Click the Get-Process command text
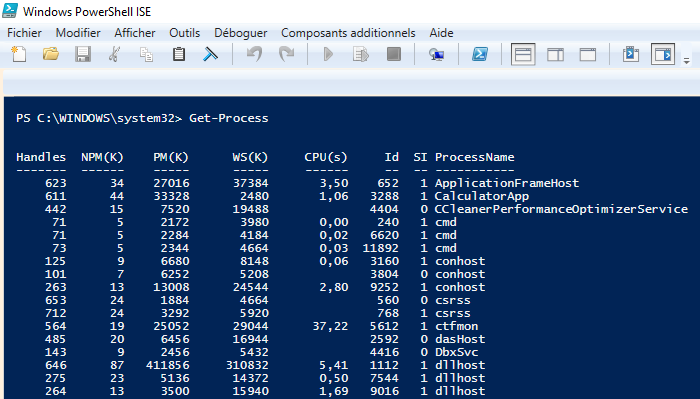 229,118
